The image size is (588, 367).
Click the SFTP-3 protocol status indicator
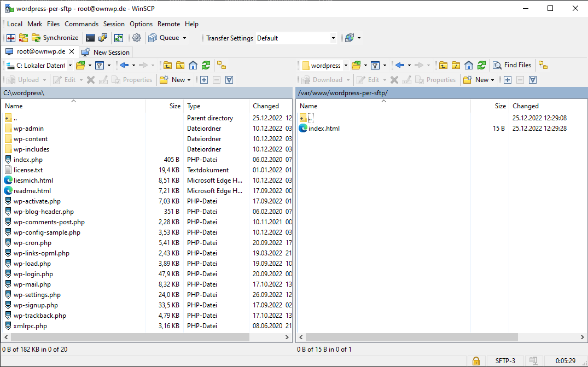coord(505,361)
